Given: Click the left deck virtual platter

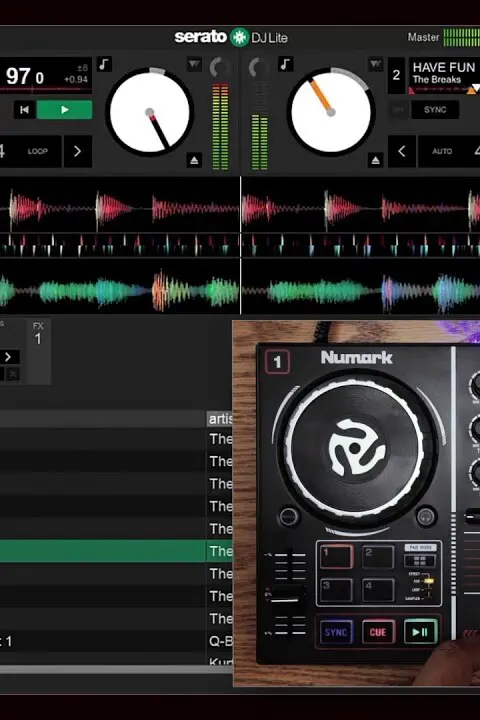Looking at the screenshot, I should pyautogui.click(x=150, y=112).
